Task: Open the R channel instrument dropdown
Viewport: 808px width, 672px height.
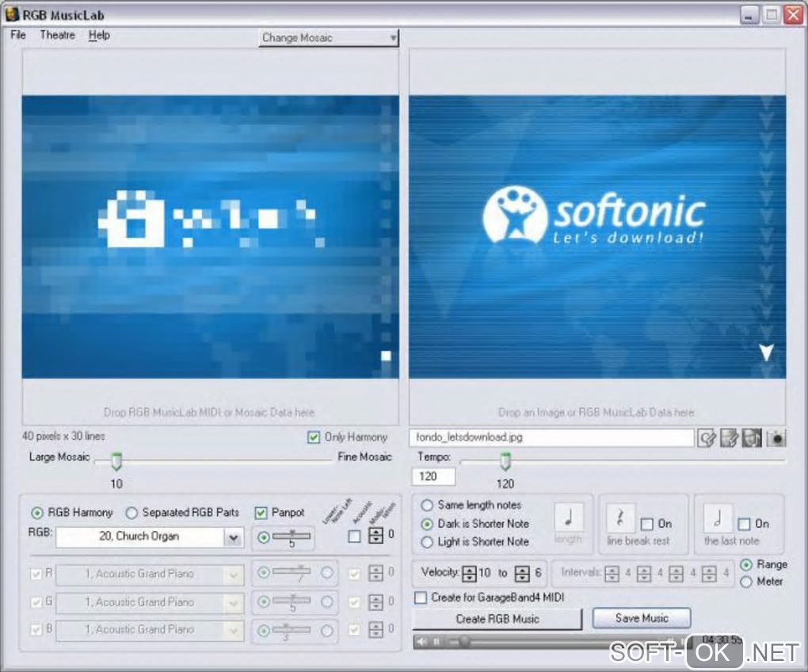Action: click(150, 574)
